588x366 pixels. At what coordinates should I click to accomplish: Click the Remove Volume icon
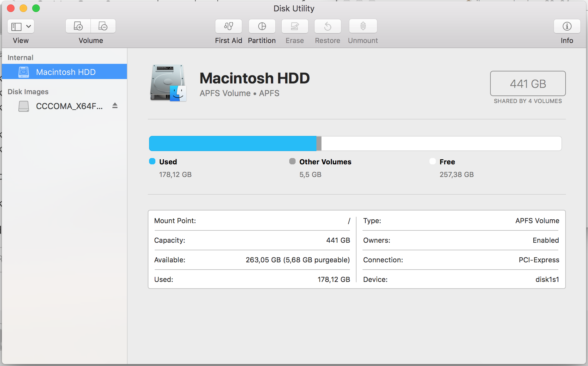point(103,26)
